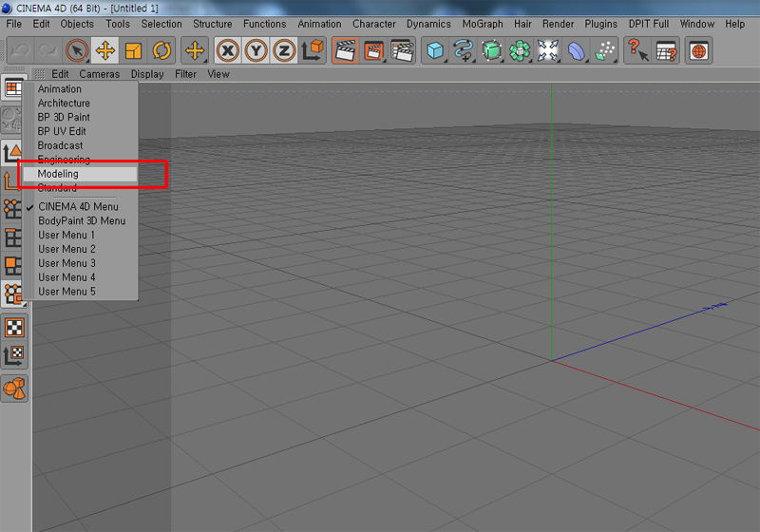
Task: Open the File menu
Action: pos(13,24)
